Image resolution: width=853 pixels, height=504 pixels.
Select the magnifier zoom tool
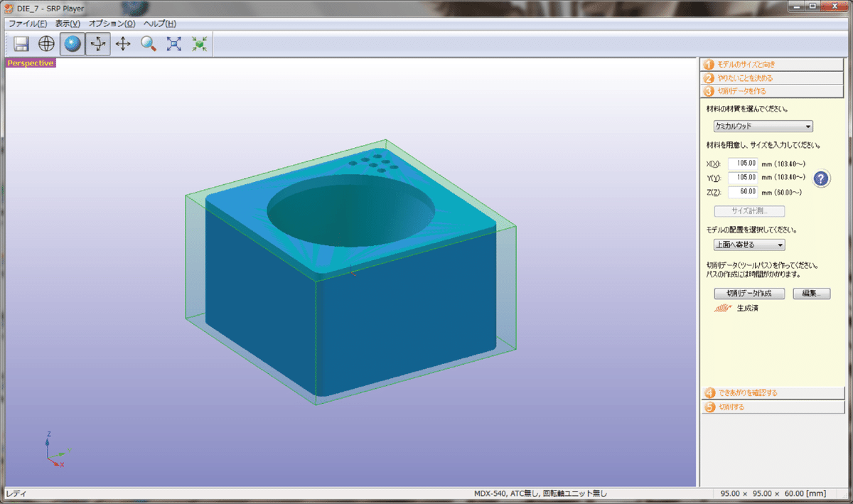pyautogui.click(x=148, y=44)
